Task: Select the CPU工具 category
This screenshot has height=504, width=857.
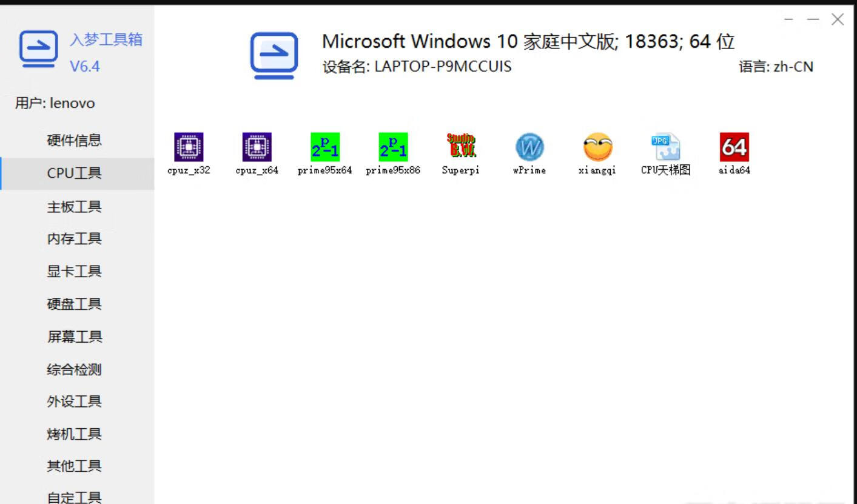Action: pyautogui.click(x=77, y=173)
